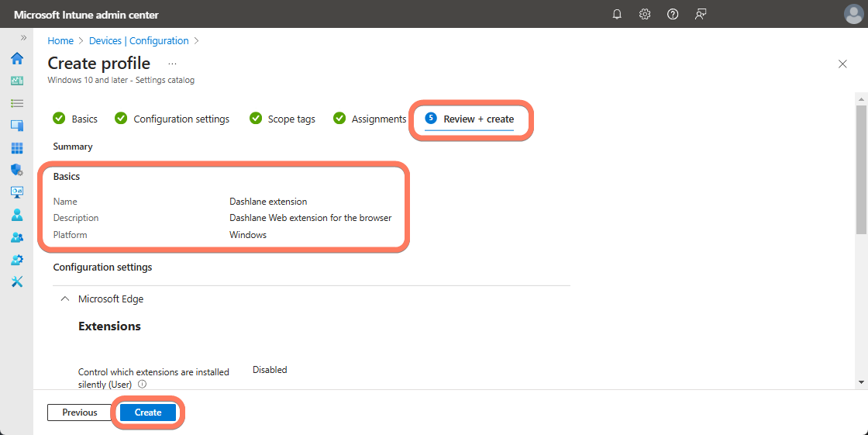Open the Dashboard icon in the sidebar

pos(16,81)
